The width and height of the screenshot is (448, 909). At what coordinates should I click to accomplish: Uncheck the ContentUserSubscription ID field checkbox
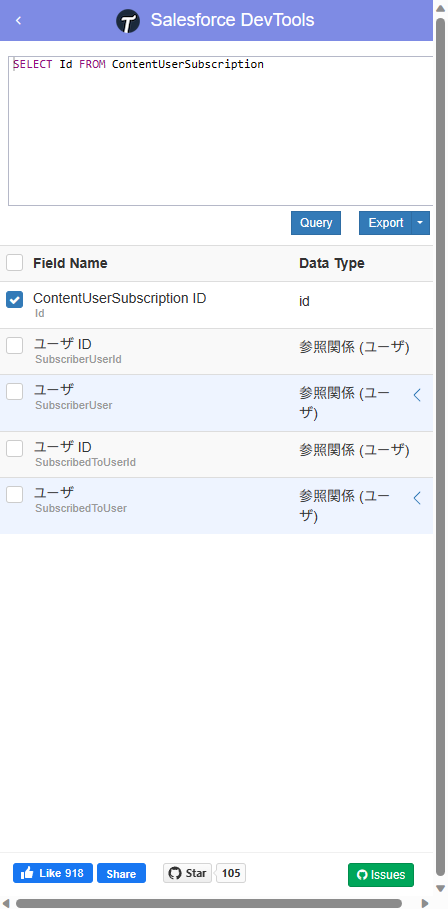(x=14, y=300)
